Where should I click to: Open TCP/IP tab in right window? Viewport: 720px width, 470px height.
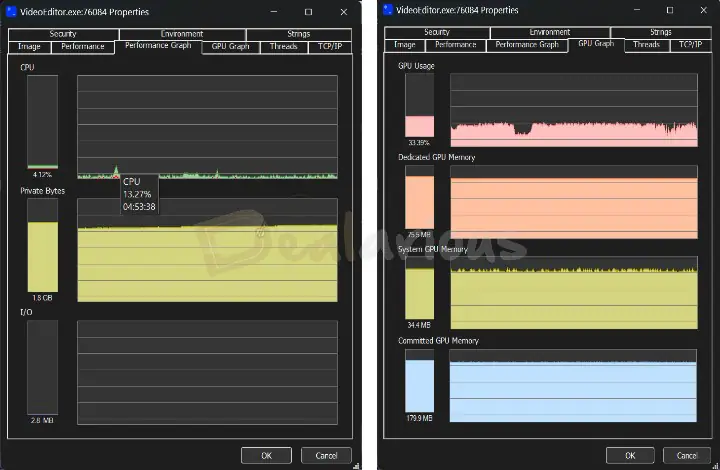pos(690,45)
